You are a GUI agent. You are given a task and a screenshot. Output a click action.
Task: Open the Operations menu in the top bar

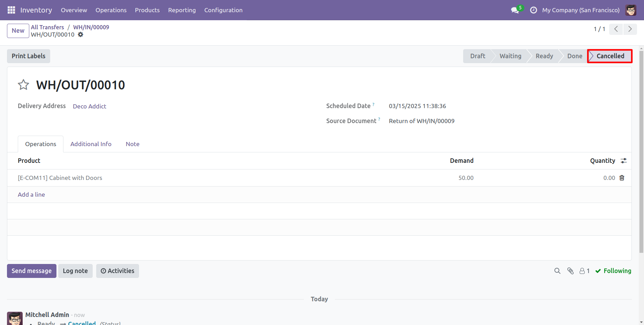coord(111,10)
